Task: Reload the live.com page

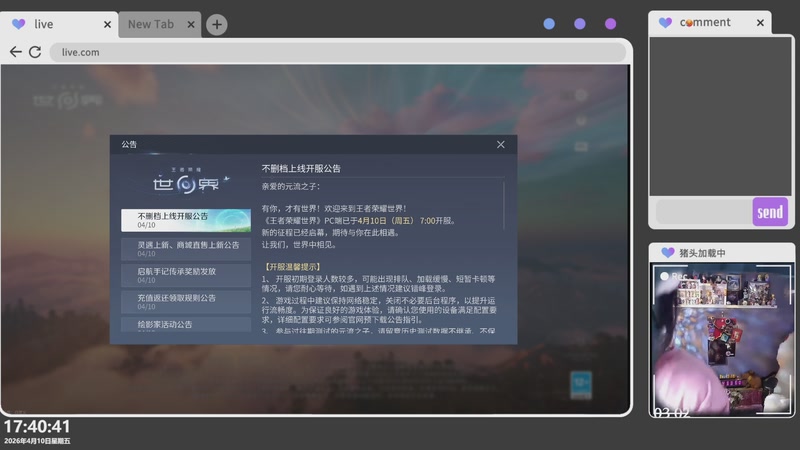Action: click(x=35, y=52)
